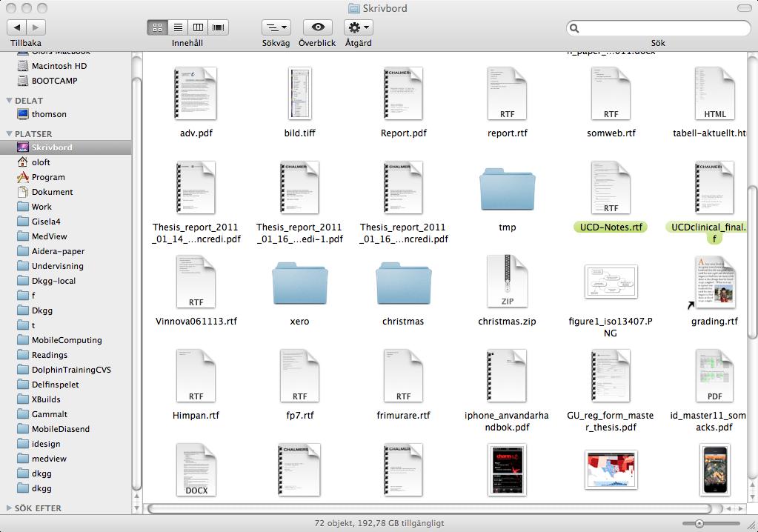Click the Sök search field
Viewport: 758px width, 532px height.
point(659,28)
